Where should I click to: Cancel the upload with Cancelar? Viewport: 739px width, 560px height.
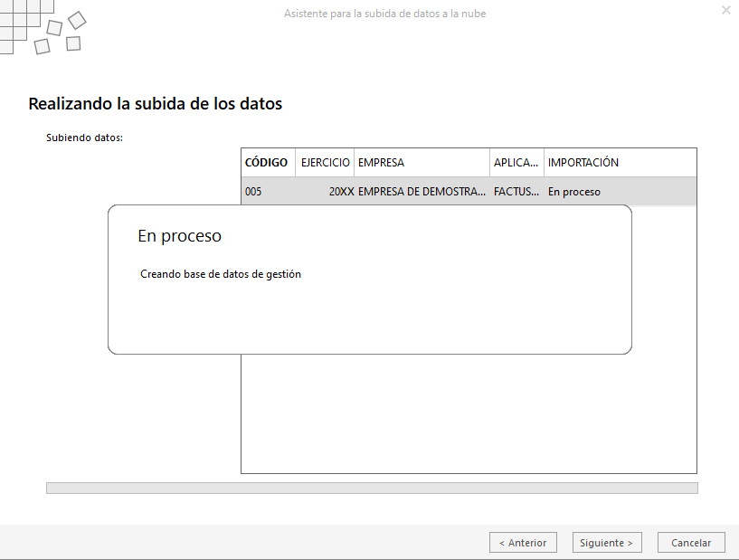691,543
